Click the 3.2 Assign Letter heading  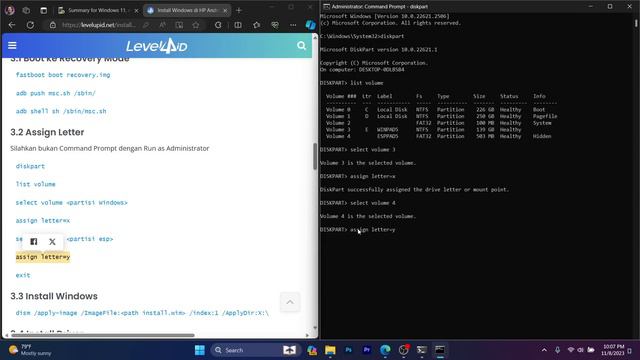(47, 132)
